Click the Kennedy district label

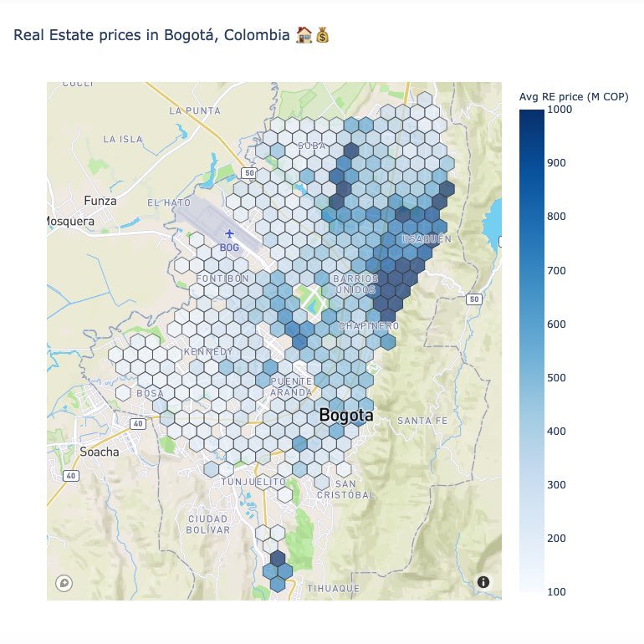(x=208, y=352)
